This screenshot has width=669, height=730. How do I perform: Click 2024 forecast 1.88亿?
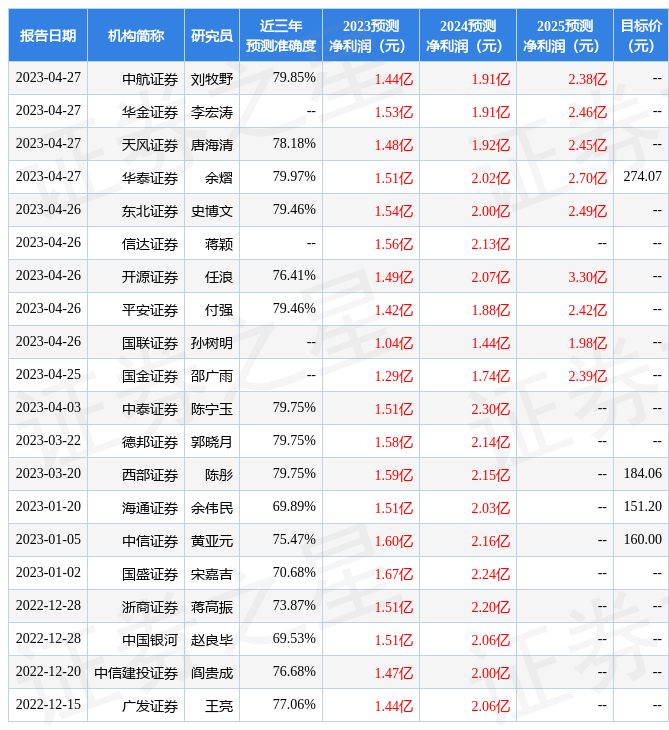coord(491,310)
